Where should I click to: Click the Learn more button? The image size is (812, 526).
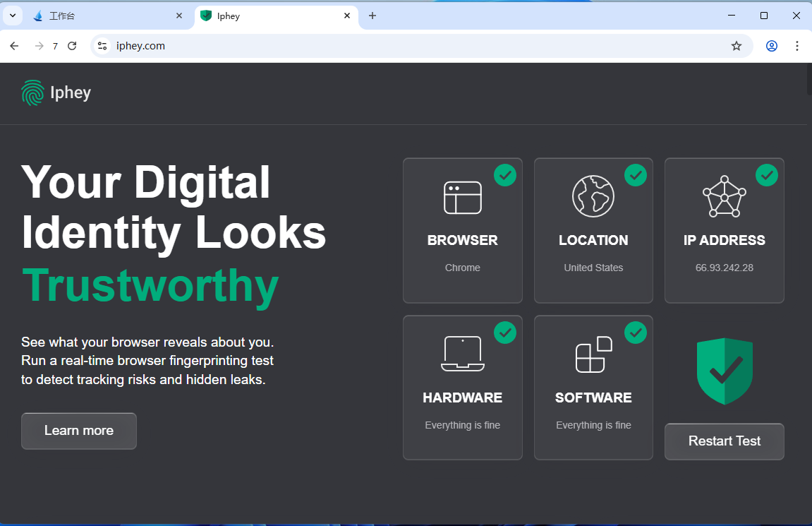pyautogui.click(x=79, y=431)
